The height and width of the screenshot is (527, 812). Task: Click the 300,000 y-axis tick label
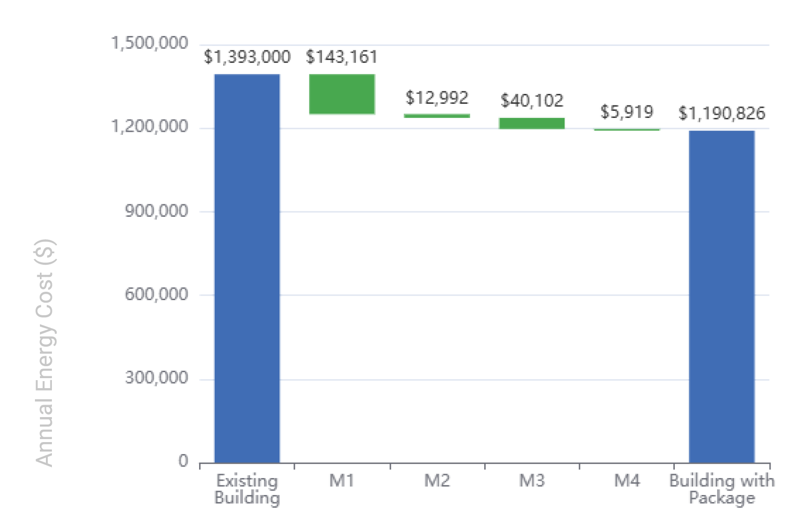156,378
